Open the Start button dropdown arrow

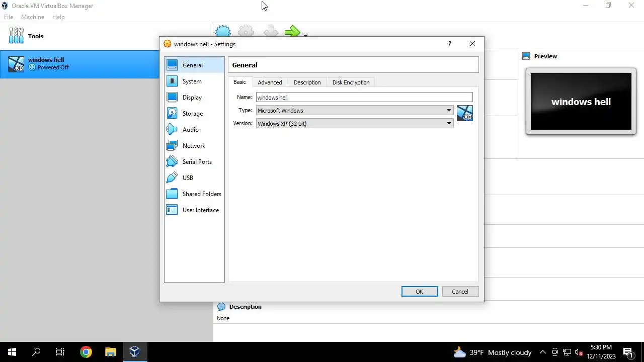(x=305, y=35)
